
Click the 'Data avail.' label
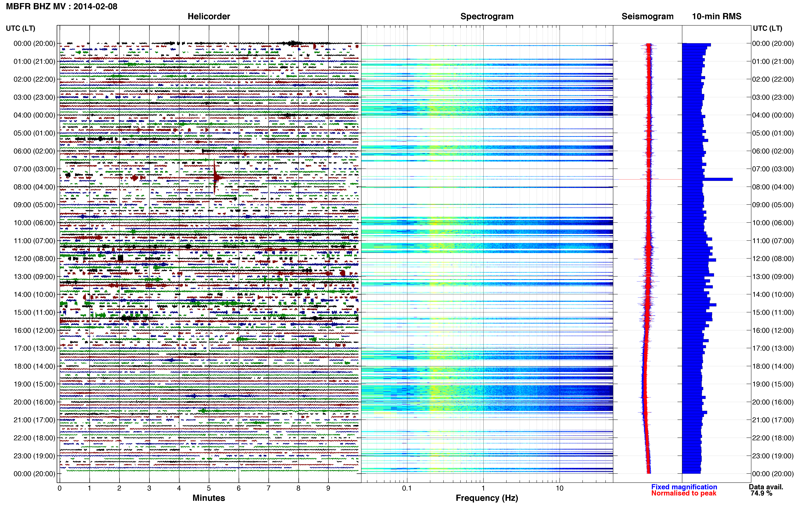[766, 487]
